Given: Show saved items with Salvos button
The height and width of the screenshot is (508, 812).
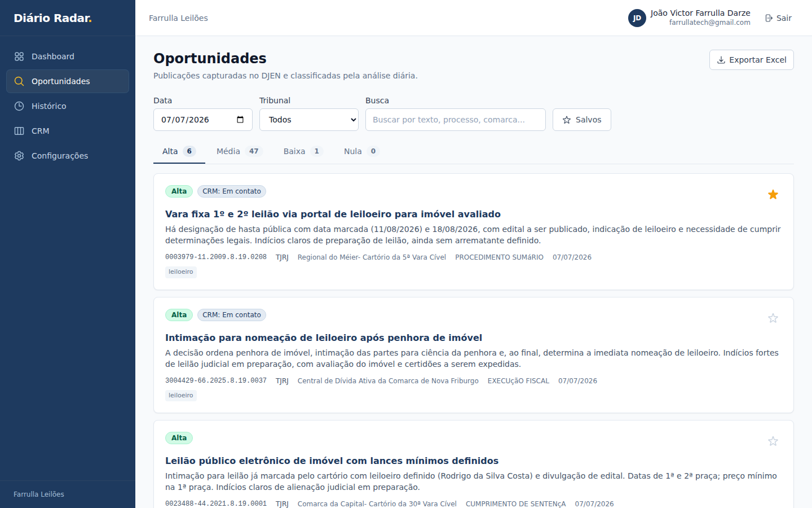Looking at the screenshot, I should coord(582,120).
